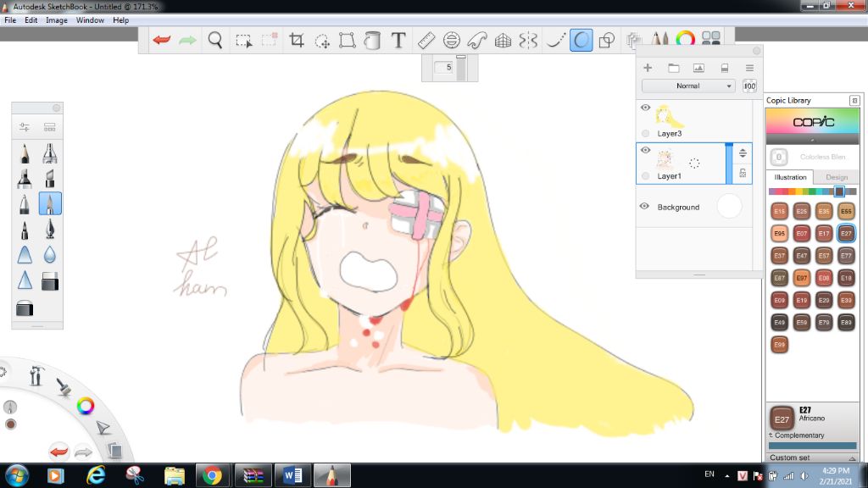Image resolution: width=868 pixels, height=488 pixels.
Task: Switch to the Illustration tab
Action: click(790, 177)
